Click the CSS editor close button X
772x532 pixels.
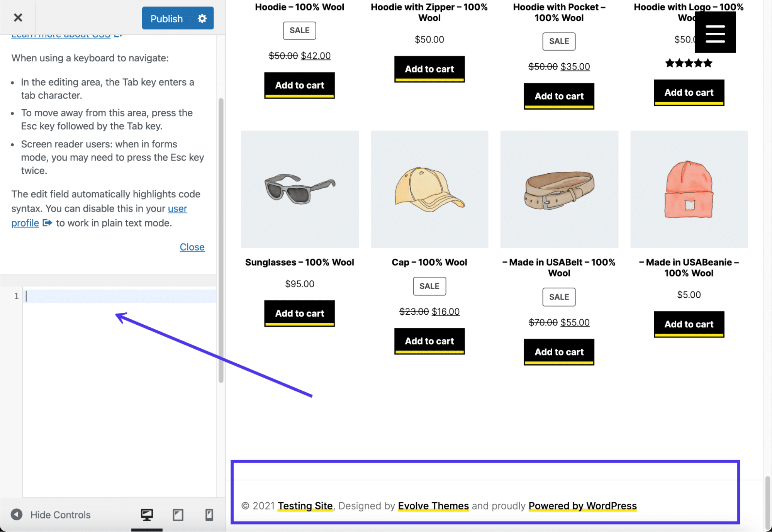(18, 17)
